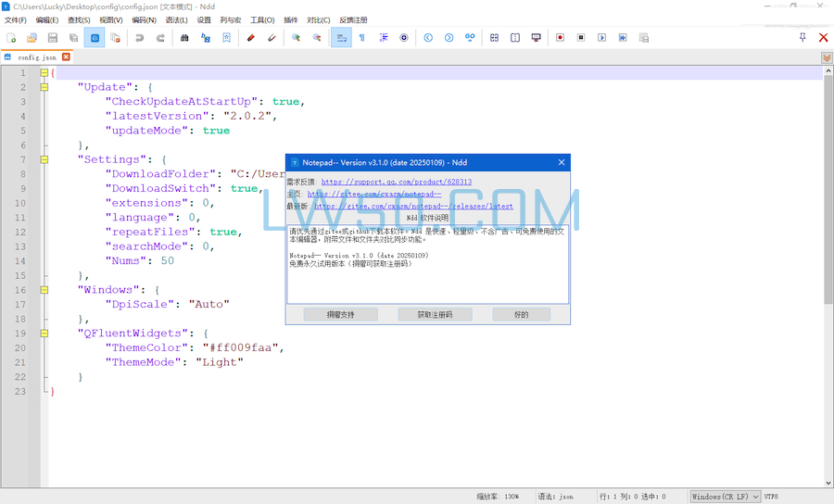
Task: Collapse the "Windows" block fold marker
Action: point(44,290)
